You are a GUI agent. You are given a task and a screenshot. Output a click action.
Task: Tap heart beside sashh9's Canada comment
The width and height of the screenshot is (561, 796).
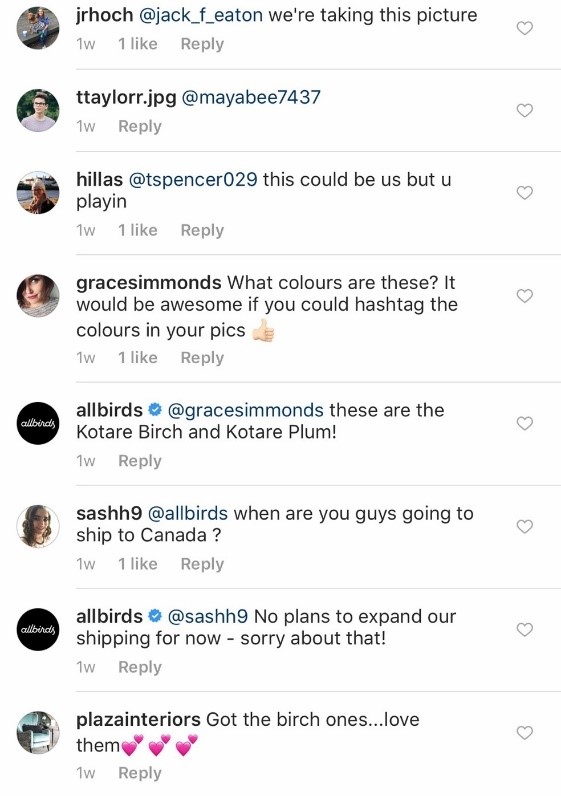[x=524, y=526]
